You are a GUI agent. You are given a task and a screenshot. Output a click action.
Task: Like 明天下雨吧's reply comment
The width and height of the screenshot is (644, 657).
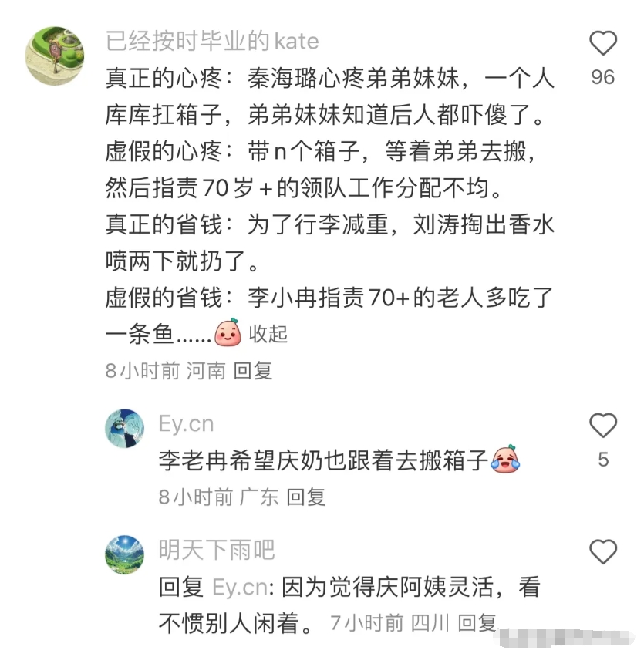point(603,551)
